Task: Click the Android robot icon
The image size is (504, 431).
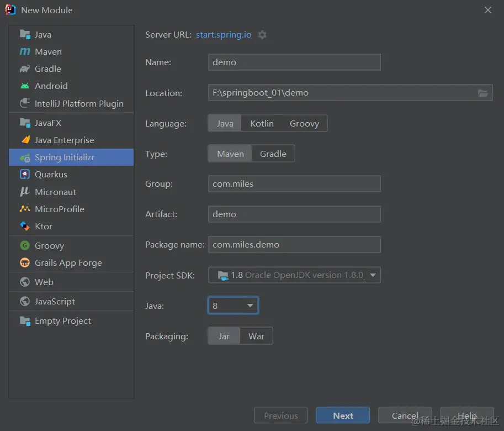Action: click(x=25, y=86)
